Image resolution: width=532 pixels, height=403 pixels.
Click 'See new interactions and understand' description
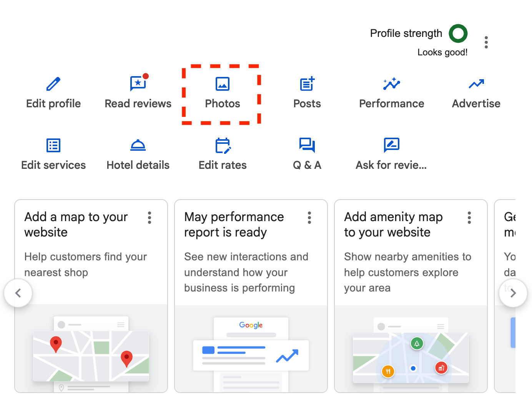click(246, 272)
